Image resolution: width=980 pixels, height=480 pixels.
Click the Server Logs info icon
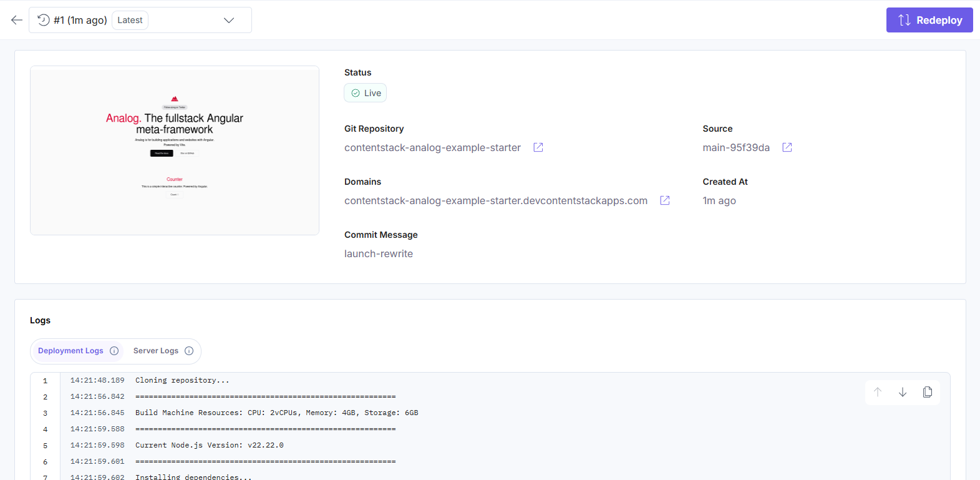(x=189, y=351)
